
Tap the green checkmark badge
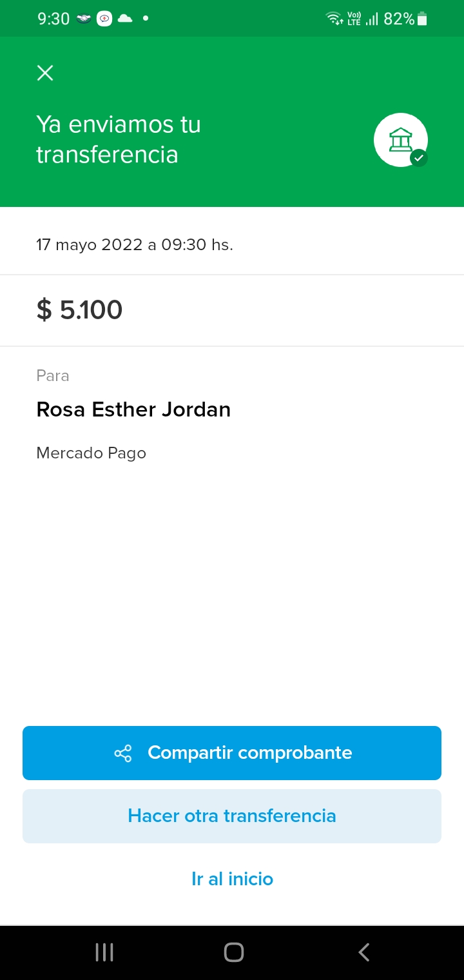point(419,157)
